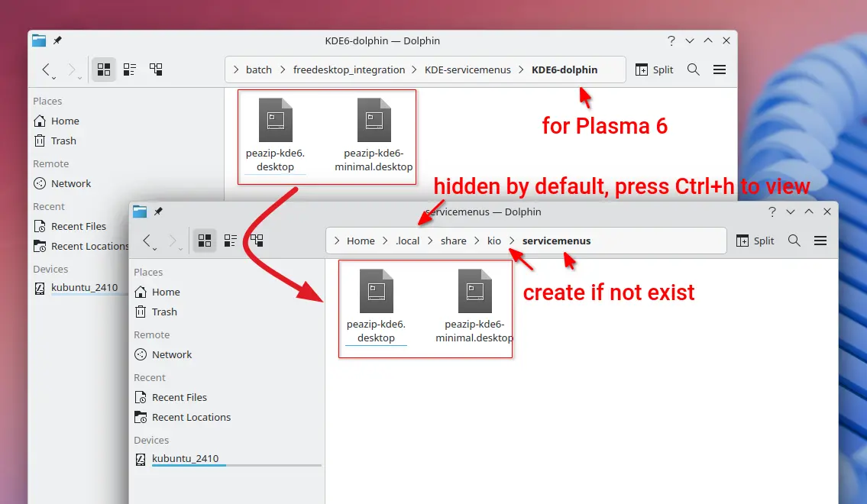Click Split button in KDE6-dolphin window
This screenshot has height=504, width=867.
click(654, 69)
